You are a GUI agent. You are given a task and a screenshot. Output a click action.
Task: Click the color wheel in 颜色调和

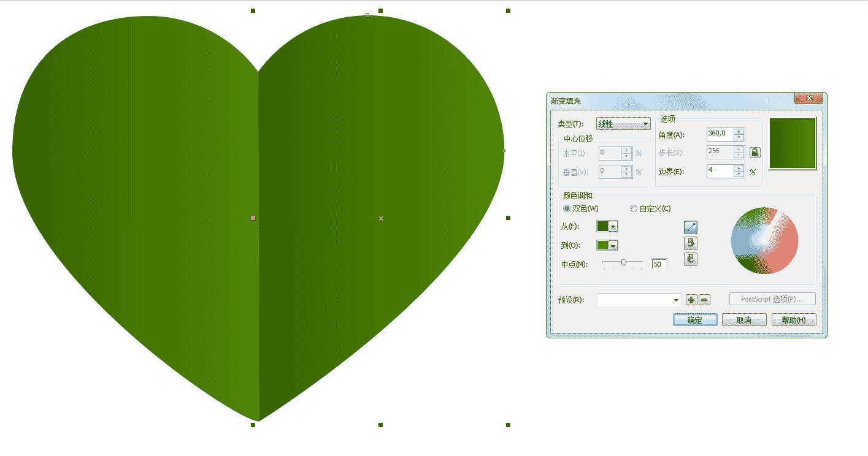764,240
